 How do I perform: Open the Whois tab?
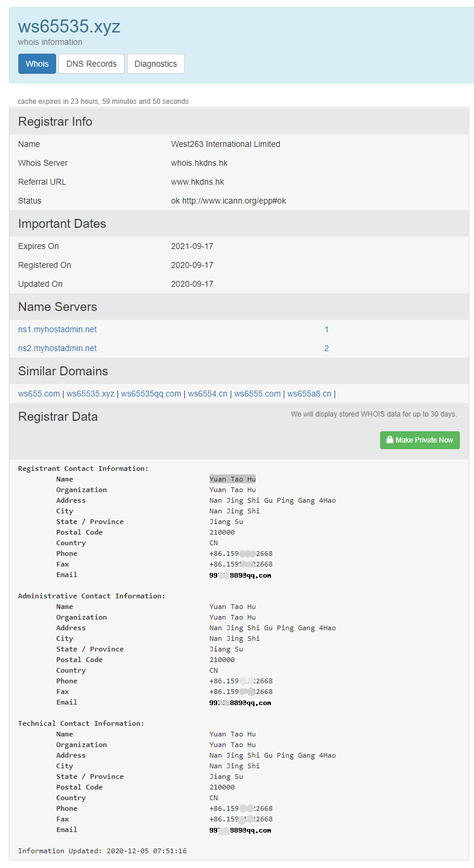click(37, 64)
